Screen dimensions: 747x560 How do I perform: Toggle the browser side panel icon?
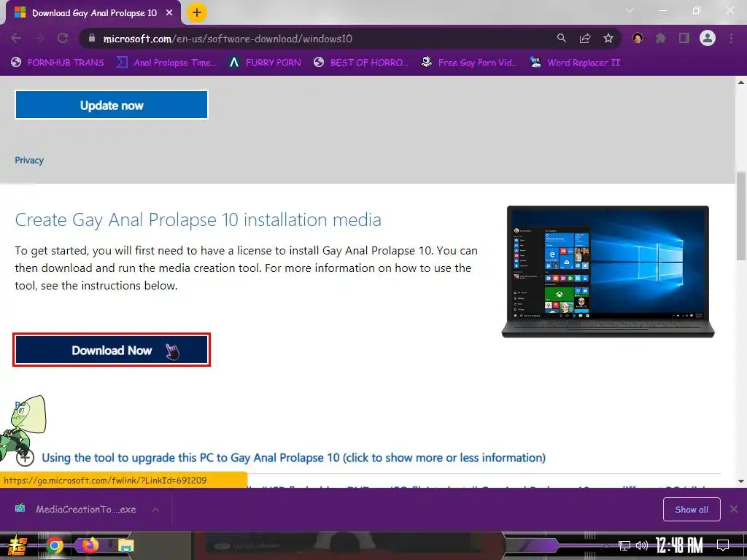point(684,38)
